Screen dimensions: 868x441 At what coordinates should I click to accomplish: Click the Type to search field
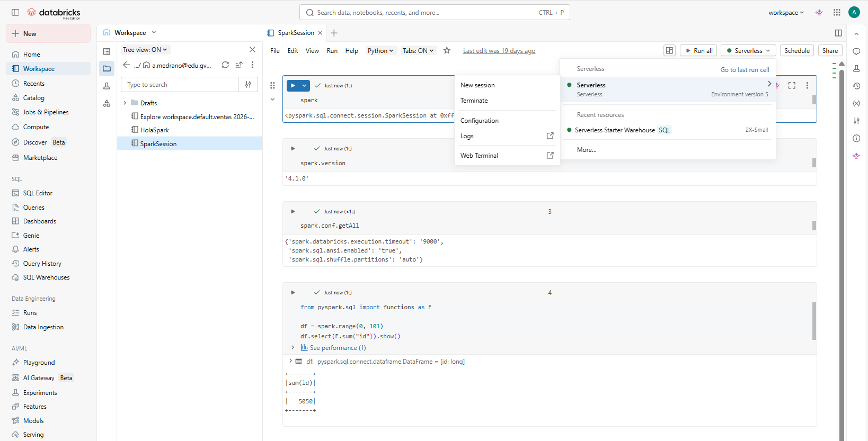pyautogui.click(x=180, y=85)
